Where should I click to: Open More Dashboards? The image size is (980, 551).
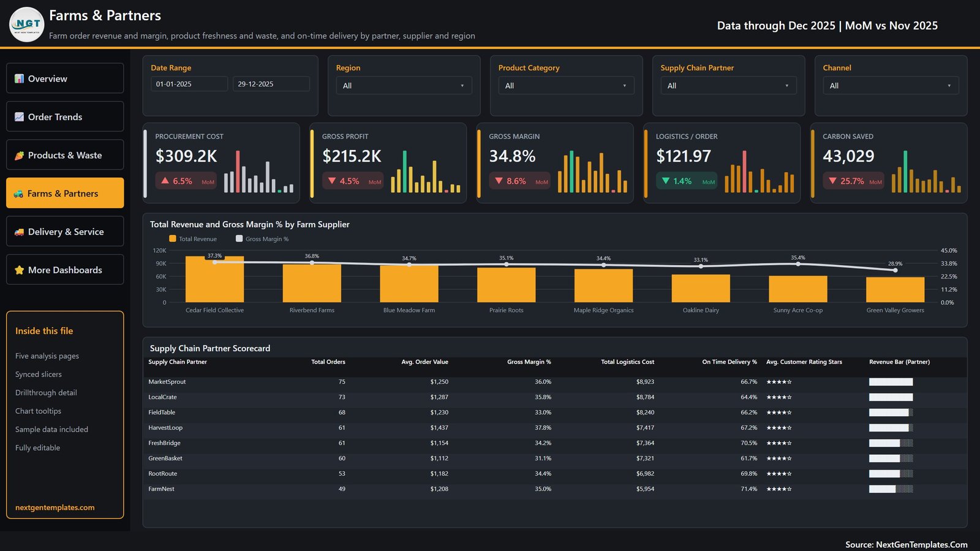click(x=65, y=269)
